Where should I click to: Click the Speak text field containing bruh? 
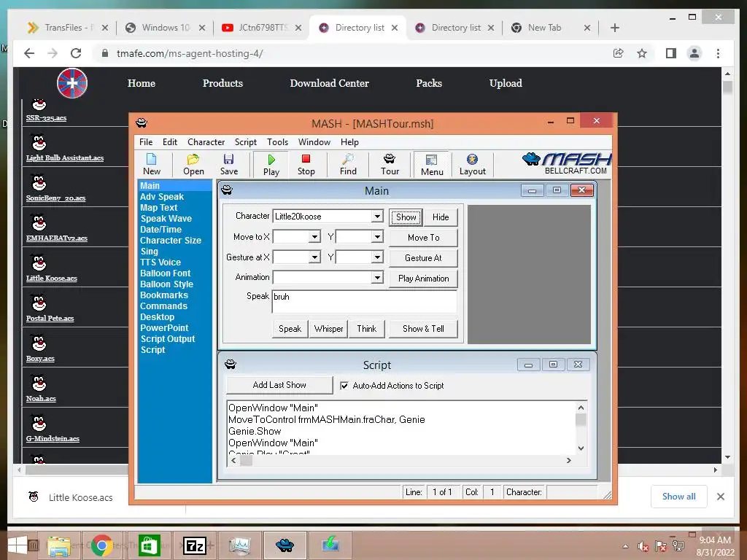click(x=365, y=301)
